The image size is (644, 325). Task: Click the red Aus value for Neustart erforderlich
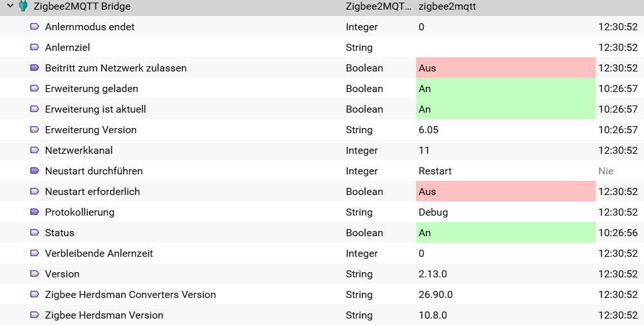[506, 191]
